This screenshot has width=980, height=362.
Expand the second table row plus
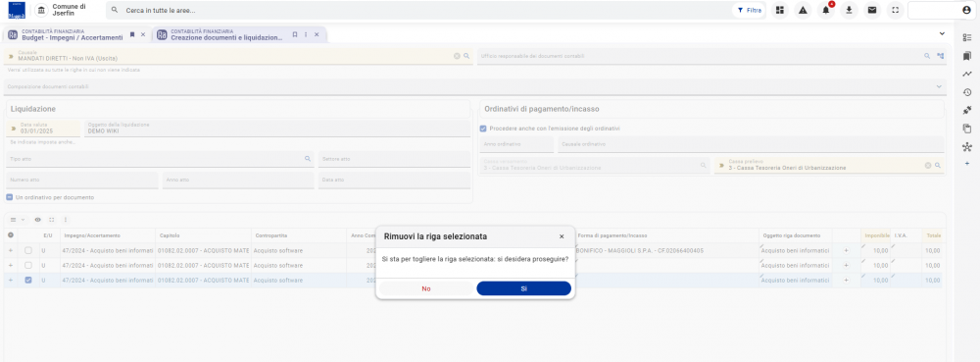click(x=10, y=265)
